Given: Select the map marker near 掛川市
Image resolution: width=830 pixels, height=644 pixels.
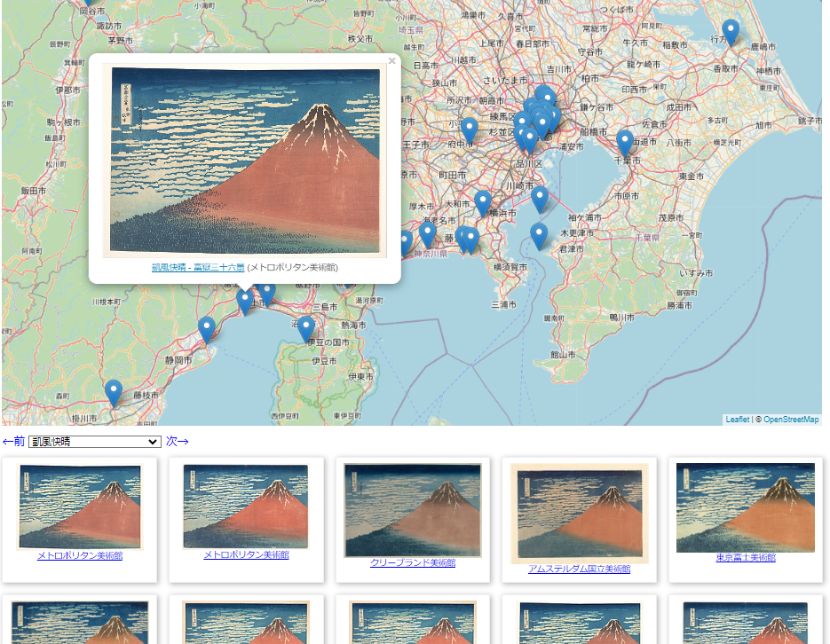Looking at the screenshot, I should [114, 394].
